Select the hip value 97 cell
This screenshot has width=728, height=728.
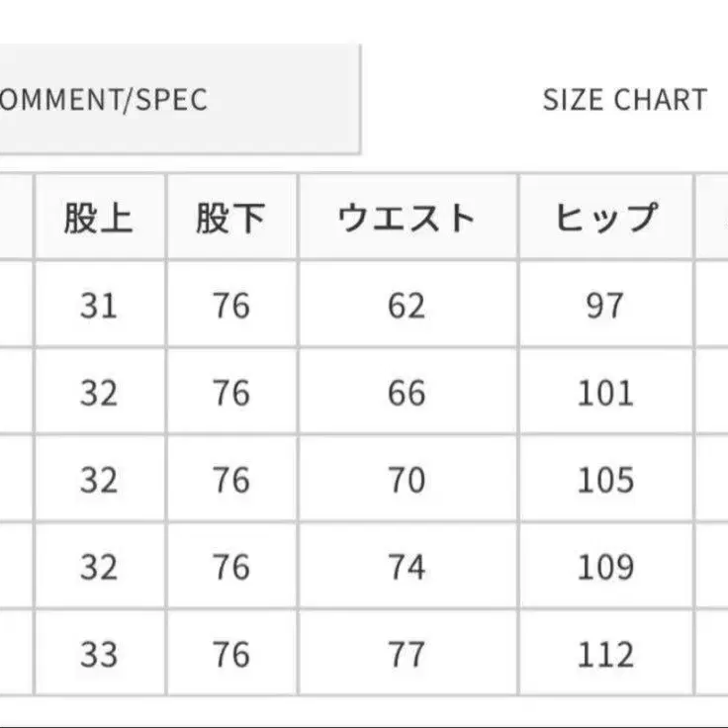click(604, 306)
